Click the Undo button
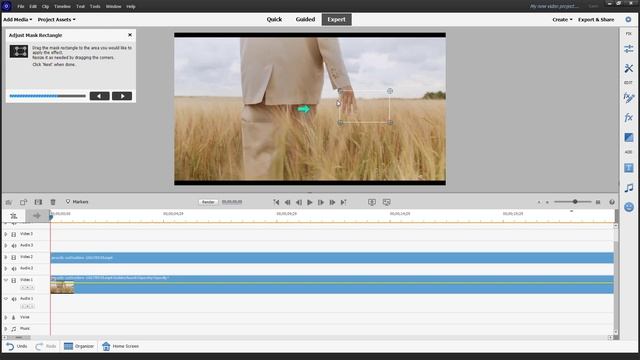Viewport: 640px width, 360px height. point(17,346)
